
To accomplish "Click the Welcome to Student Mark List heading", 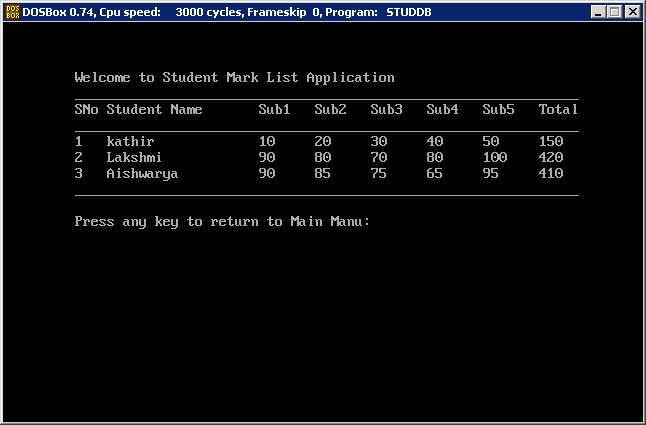I will [x=234, y=78].
